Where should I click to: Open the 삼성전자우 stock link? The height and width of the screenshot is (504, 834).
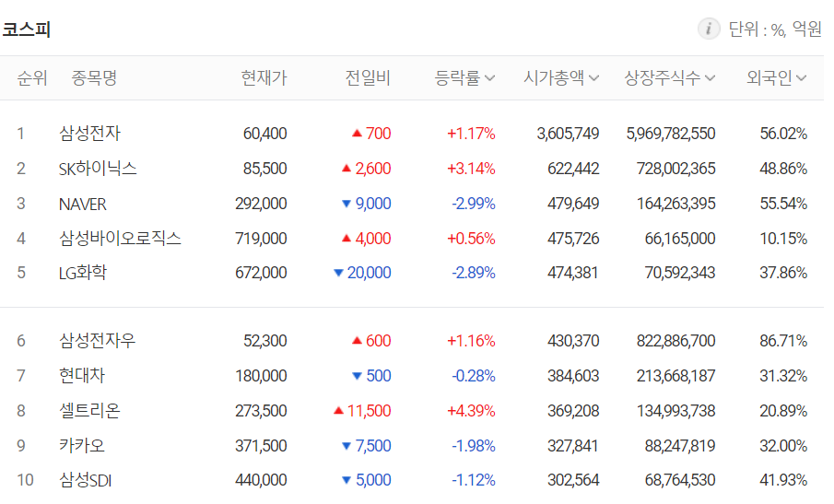click(98, 340)
